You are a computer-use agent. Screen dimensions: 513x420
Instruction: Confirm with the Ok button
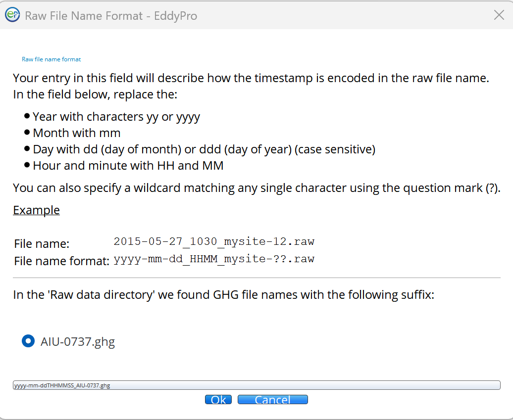[218, 400]
